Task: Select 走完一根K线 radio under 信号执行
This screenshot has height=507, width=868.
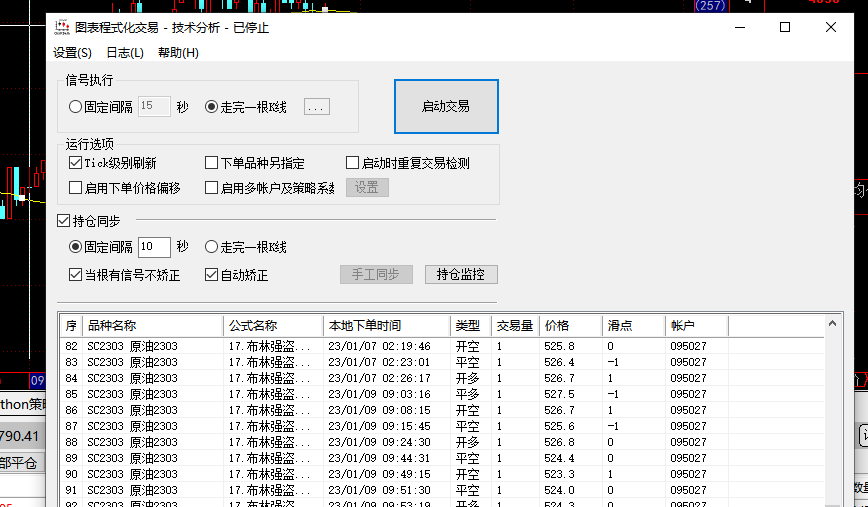Action: 211,106
